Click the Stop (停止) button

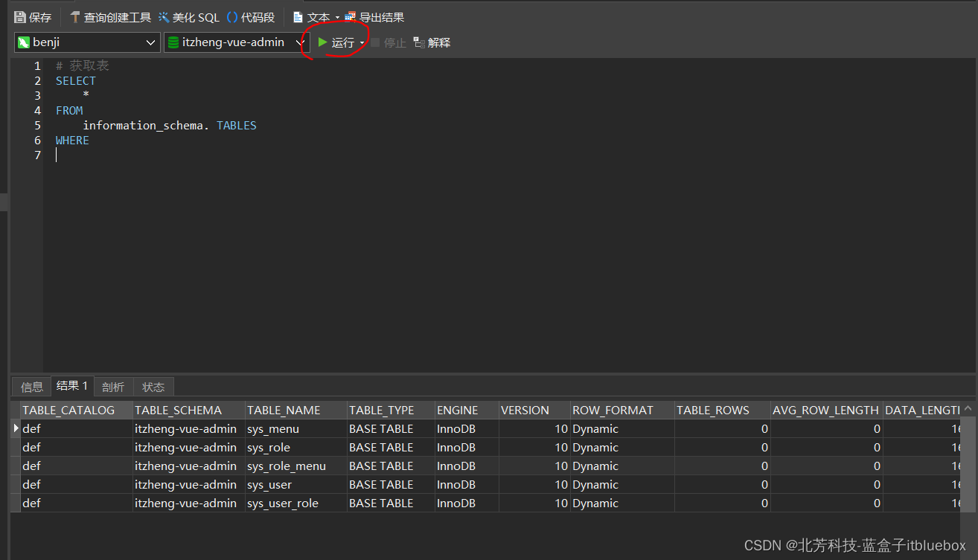click(389, 42)
